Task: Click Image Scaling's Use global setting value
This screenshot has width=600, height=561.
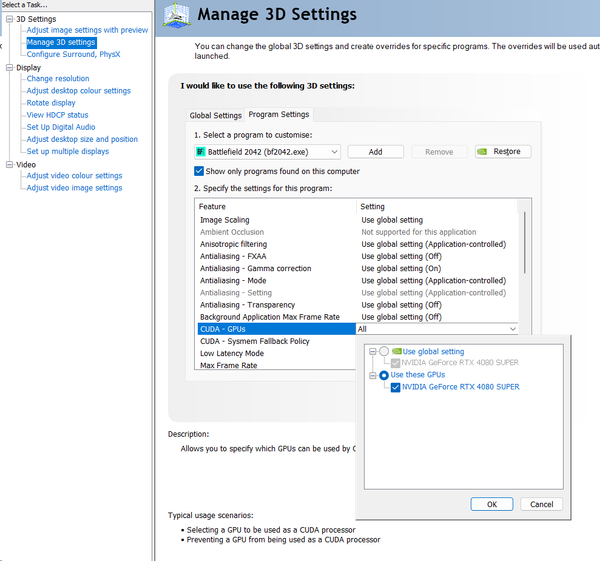Action: click(x=392, y=220)
